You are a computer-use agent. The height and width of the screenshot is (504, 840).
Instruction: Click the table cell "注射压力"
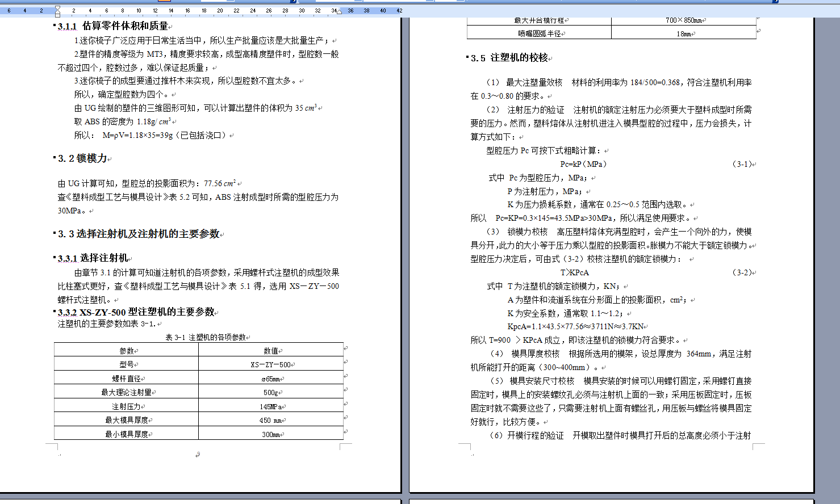(x=127, y=406)
